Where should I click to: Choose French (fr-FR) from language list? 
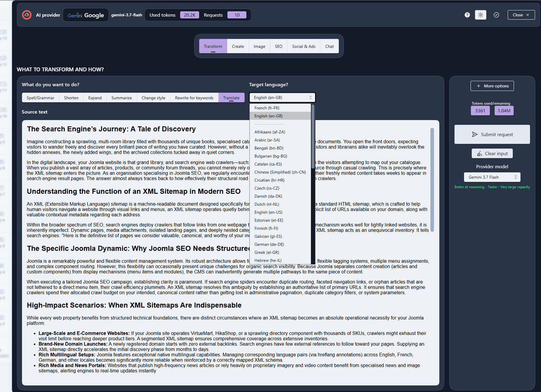[x=280, y=108]
